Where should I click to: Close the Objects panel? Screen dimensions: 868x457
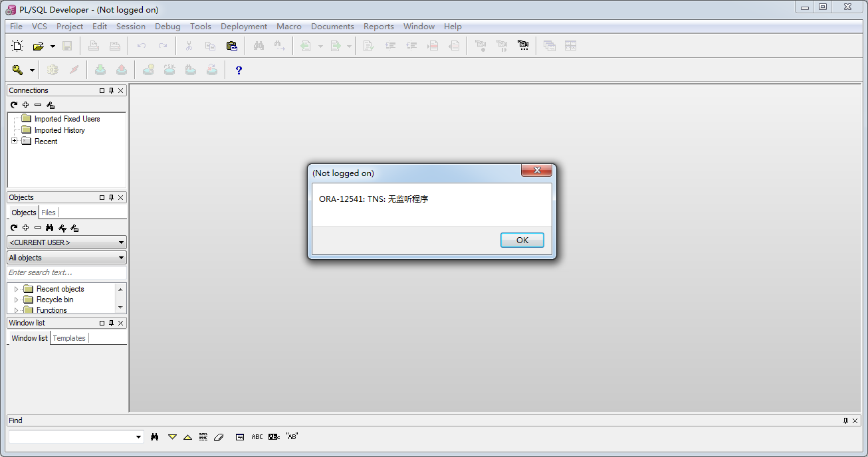[120, 197]
